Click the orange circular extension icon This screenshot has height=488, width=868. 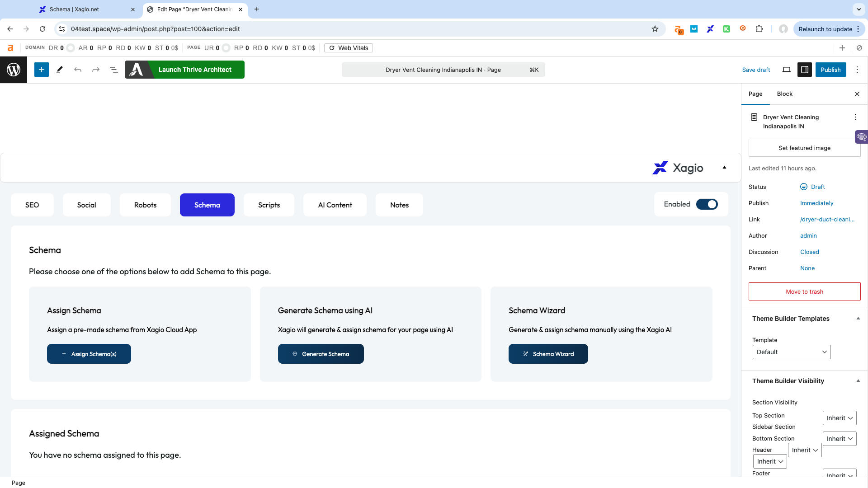[743, 28]
